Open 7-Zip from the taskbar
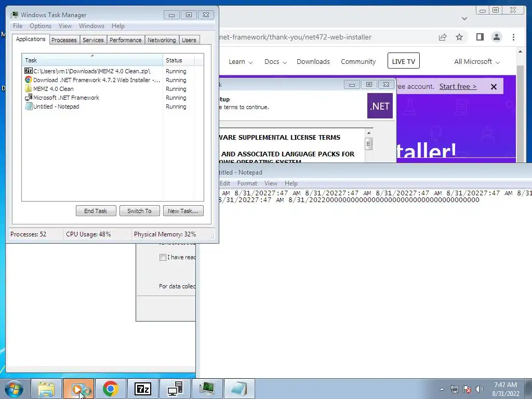This screenshot has width=532, height=399. [x=142, y=389]
